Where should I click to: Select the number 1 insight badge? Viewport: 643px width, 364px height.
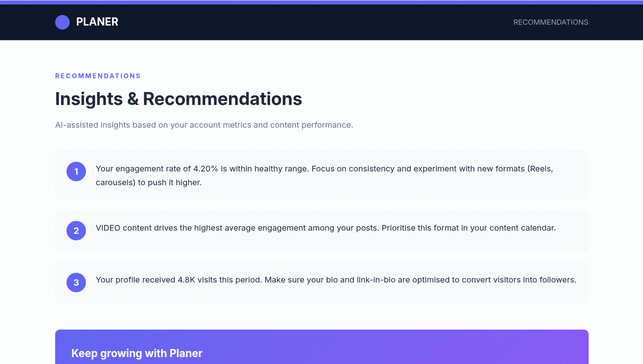76,171
